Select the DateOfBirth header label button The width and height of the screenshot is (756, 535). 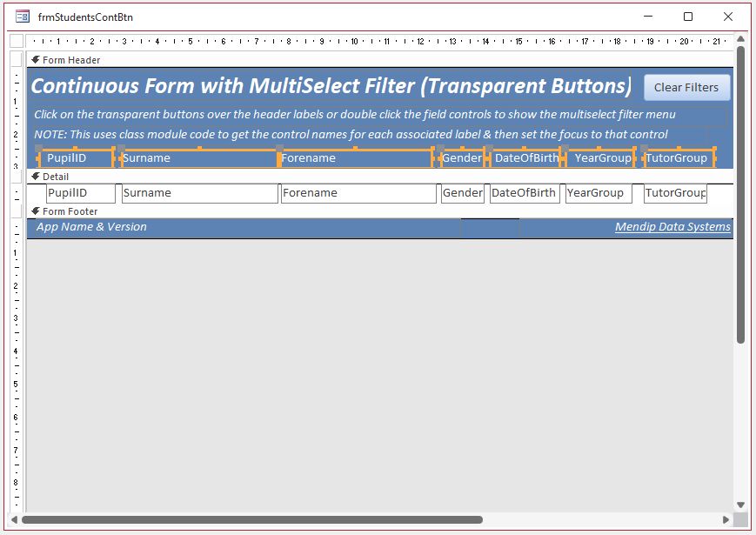tap(525, 158)
